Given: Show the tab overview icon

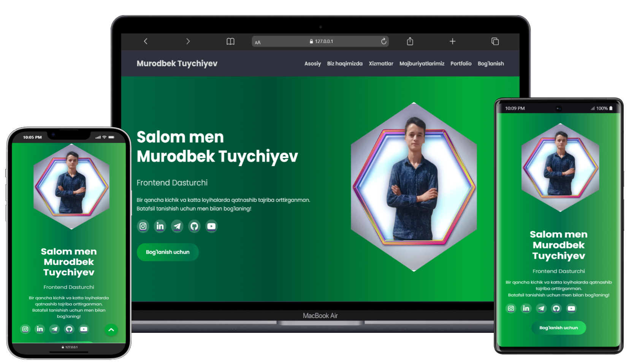Looking at the screenshot, I should click(x=495, y=41).
